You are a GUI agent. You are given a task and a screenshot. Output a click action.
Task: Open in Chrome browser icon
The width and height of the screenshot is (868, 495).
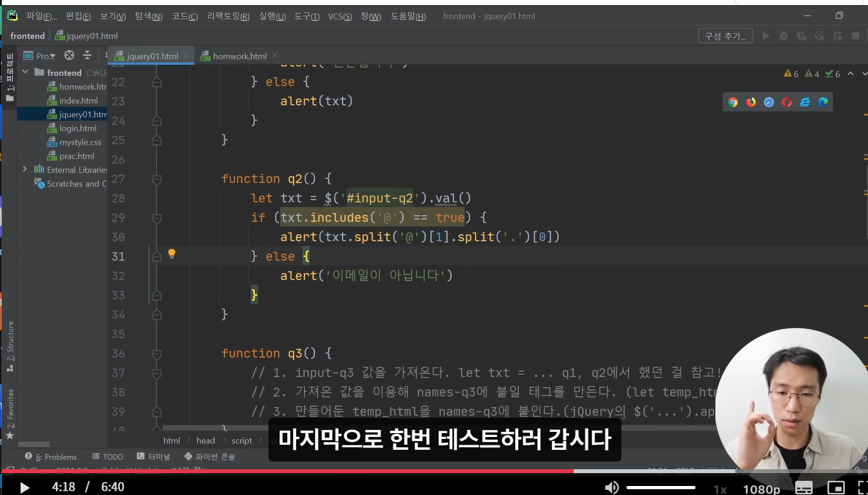click(733, 102)
